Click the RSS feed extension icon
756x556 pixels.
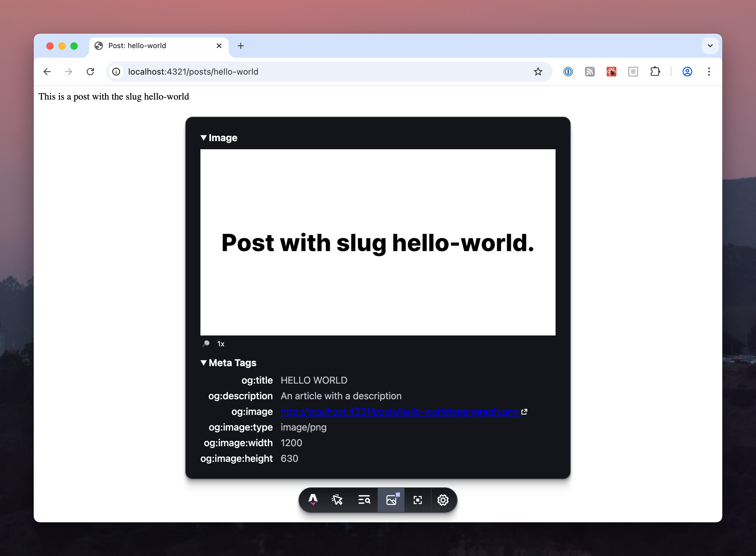590,72
